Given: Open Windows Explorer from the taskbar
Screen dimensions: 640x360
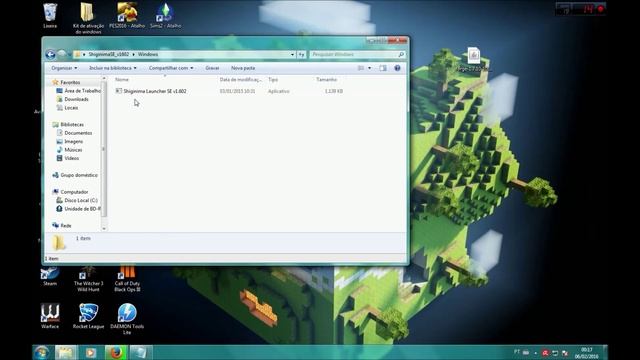Looking at the screenshot, I should tap(66, 353).
